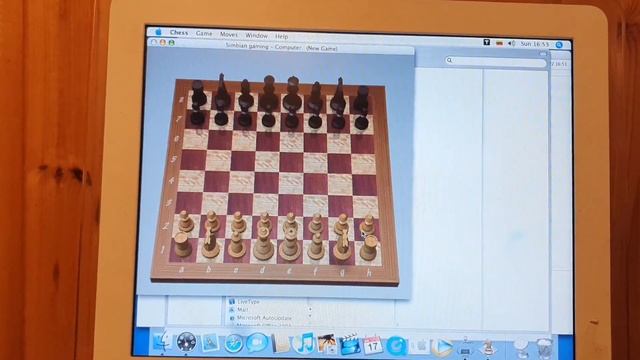Open the Apple menu
640x360 pixels.
pyautogui.click(x=158, y=32)
